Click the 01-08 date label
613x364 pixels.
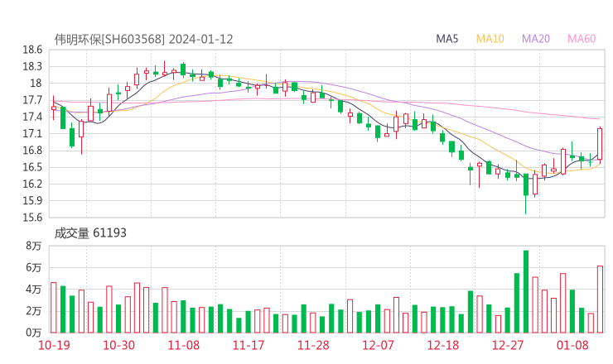[572, 345]
